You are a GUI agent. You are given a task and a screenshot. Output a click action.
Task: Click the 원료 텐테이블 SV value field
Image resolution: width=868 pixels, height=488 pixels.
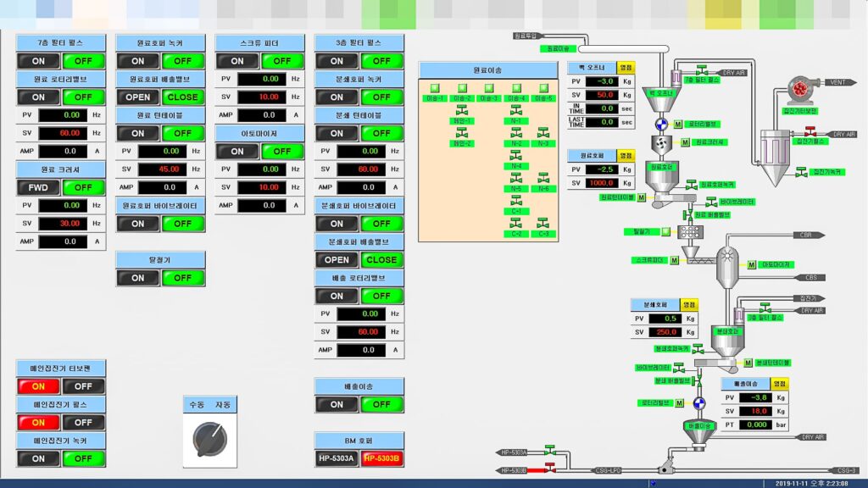[162, 169]
